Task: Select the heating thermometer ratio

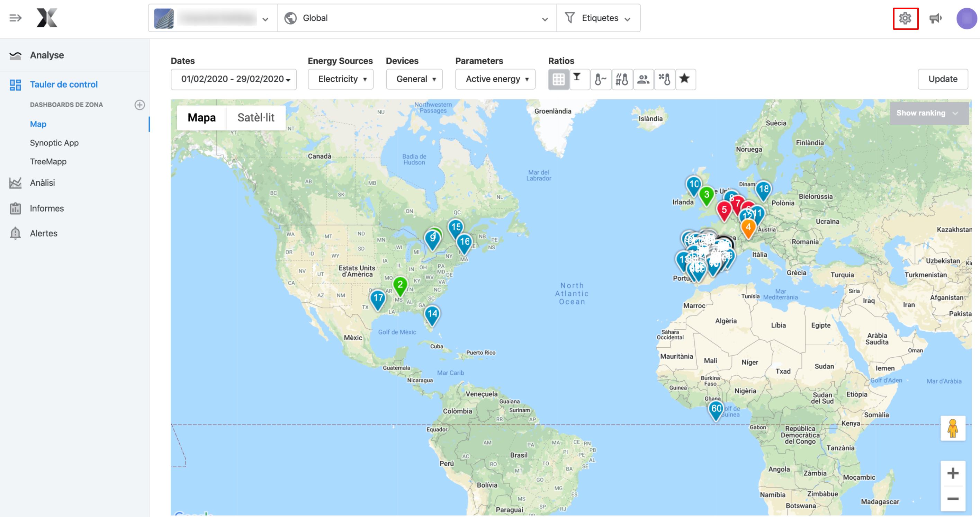Action: [622, 79]
